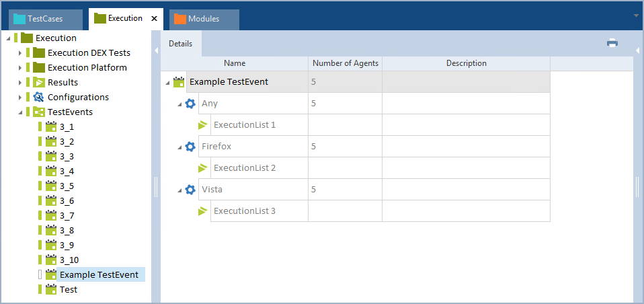Close the Execution tab
Image resolution: width=644 pixels, height=304 pixels.
(154, 19)
